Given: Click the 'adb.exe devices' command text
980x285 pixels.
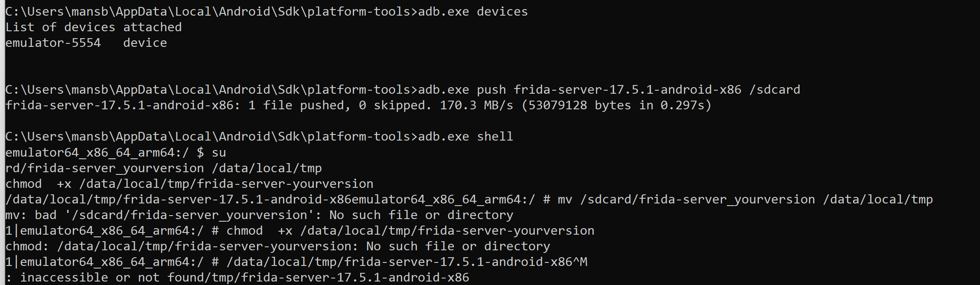Looking at the screenshot, I should 472,12.
